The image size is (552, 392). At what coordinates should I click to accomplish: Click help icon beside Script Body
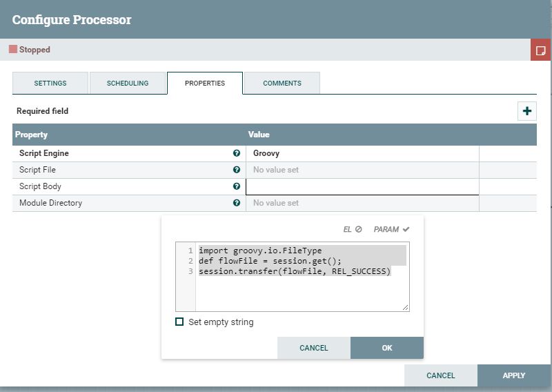[237, 186]
